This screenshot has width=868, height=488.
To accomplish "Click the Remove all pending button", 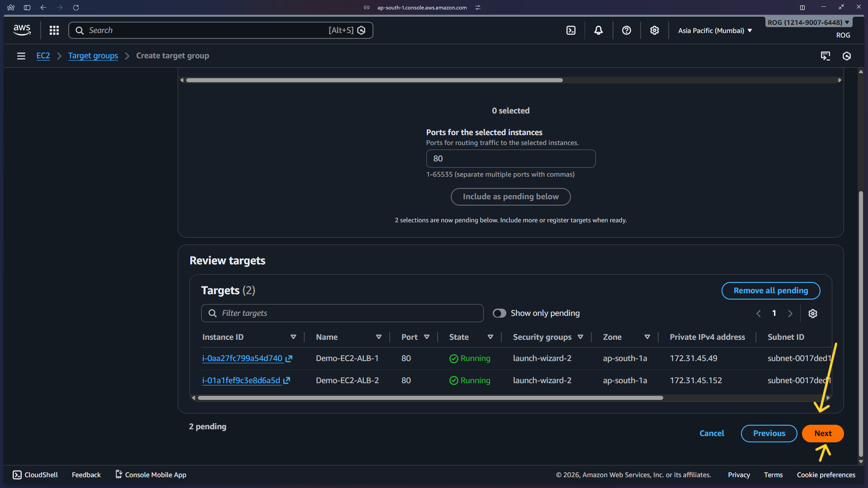I will pyautogui.click(x=770, y=291).
